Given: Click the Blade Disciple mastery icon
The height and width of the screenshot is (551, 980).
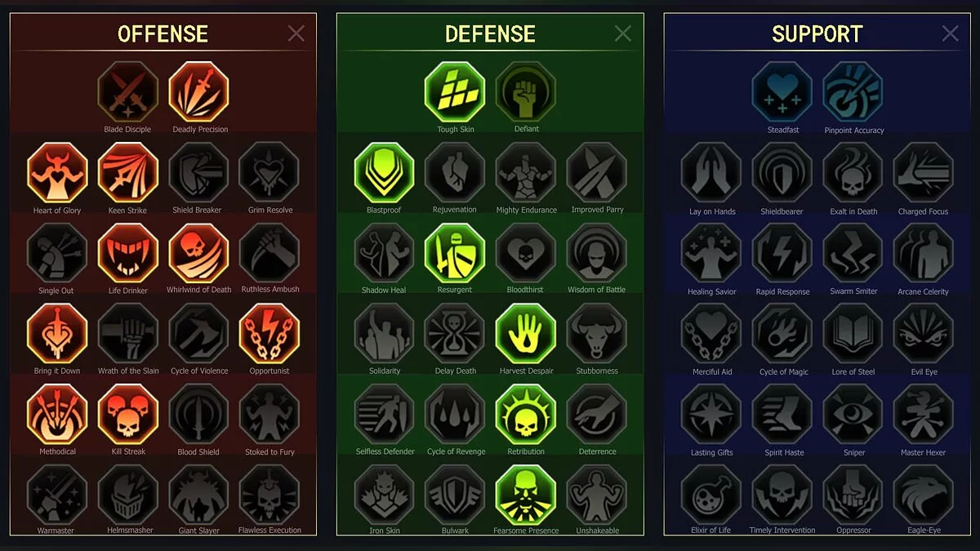Looking at the screenshot, I should 127,92.
